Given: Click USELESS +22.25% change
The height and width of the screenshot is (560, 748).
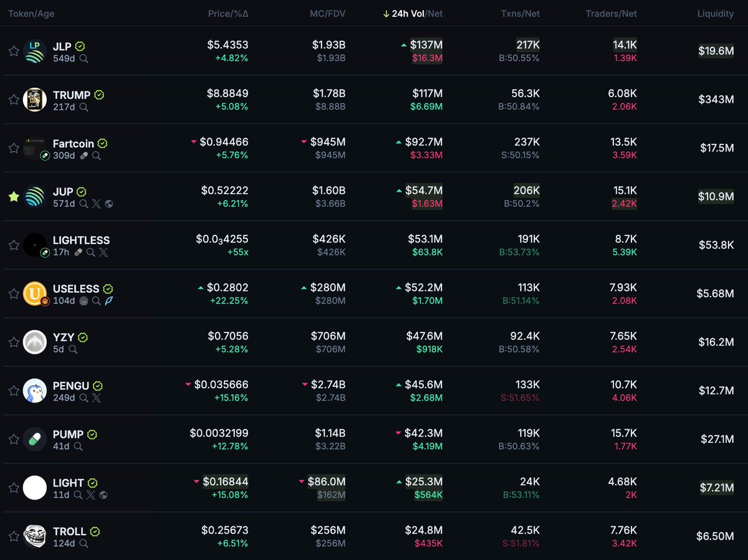Looking at the screenshot, I should [229, 301].
